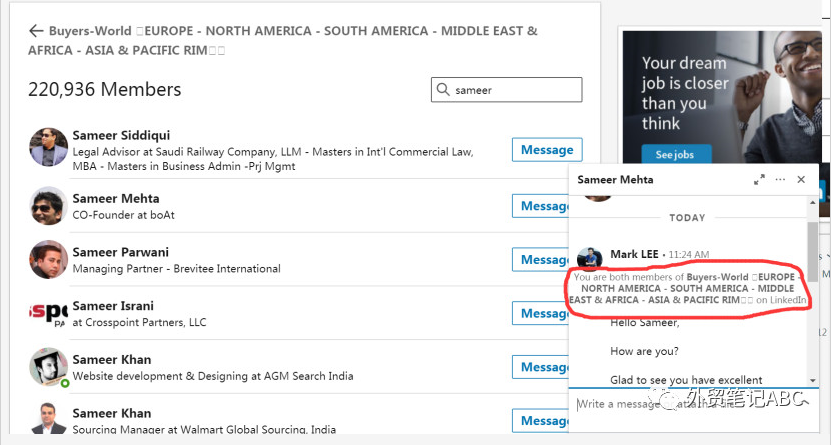Open the Sameer Israni name link
Viewport: 831px width, 445px height.
click(x=113, y=306)
